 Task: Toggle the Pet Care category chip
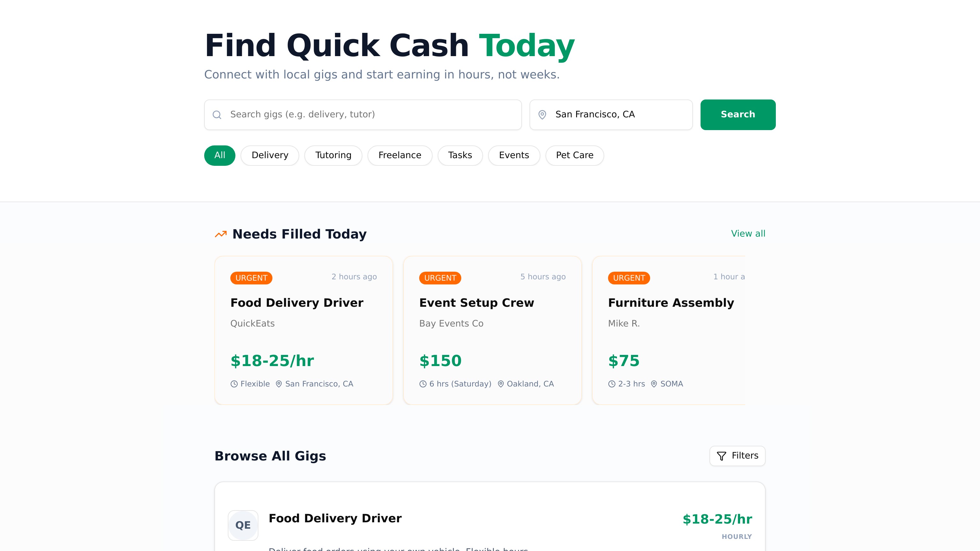(x=575, y=156)
